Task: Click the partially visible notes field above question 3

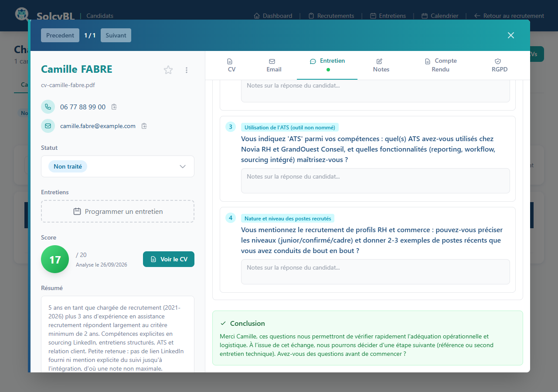Action: [375, 91]
